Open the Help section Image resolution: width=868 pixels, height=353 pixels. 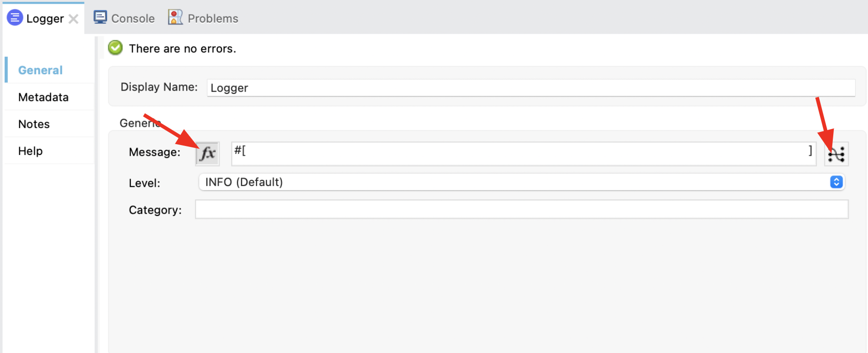click(x=30, y=151)
